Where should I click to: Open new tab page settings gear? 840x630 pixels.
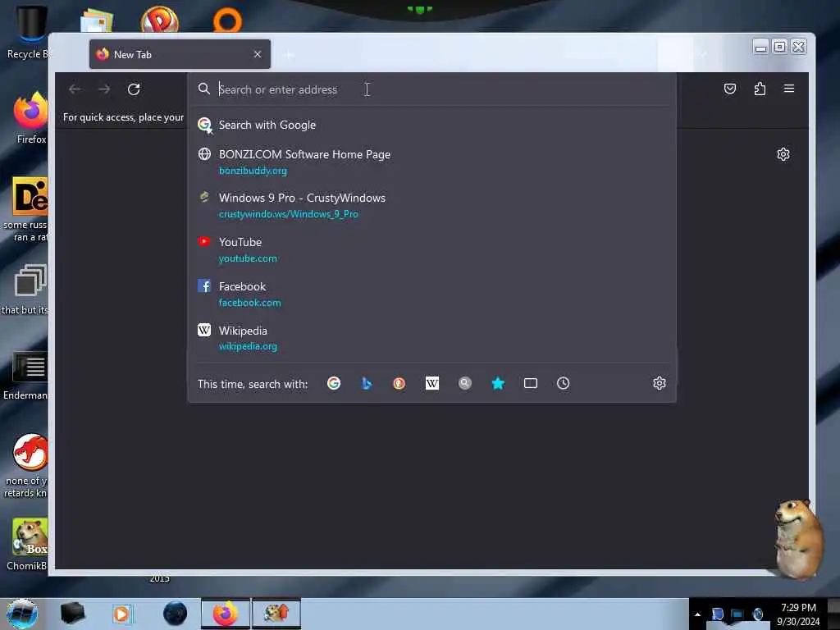pyautogui.click(x=783, y=154)
